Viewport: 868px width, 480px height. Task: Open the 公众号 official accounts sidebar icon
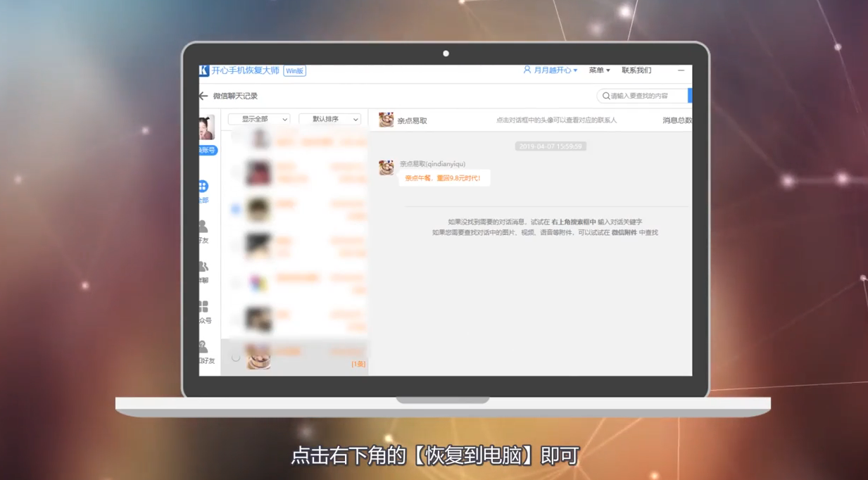tap(203, 307)
